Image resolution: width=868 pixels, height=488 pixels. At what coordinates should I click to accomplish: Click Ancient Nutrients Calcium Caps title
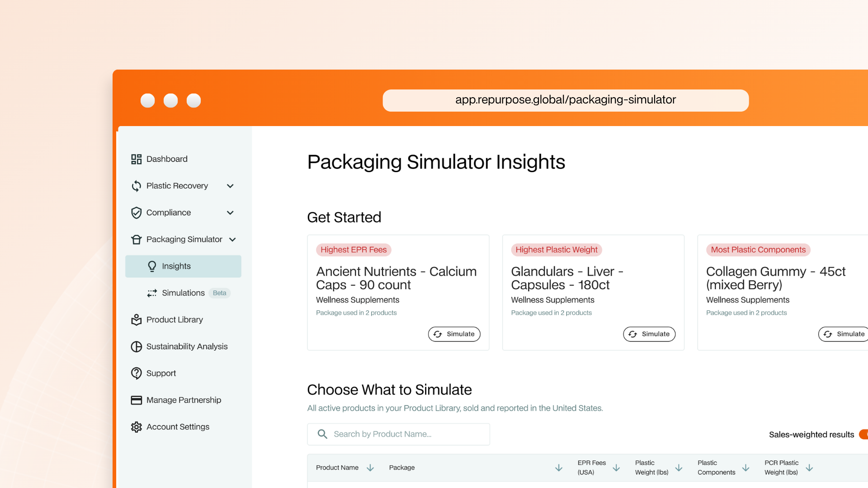click(x=396, y=278)
